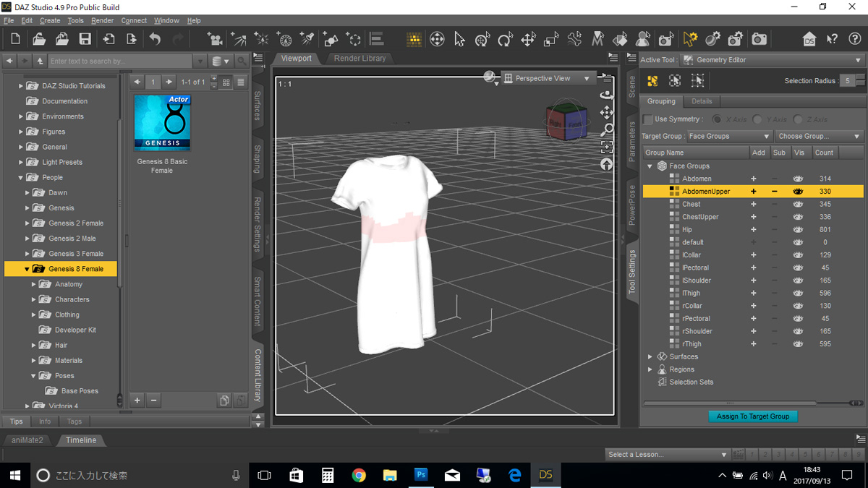Viewport: 868px width, 488px height.
Task: Click the Render camera icon
Action: click(x=759, y=39)
